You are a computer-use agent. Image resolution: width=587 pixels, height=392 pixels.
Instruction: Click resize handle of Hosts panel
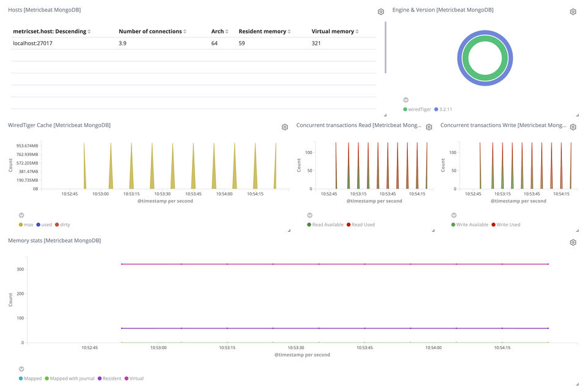pyautogui.click(x=385, y=115)
